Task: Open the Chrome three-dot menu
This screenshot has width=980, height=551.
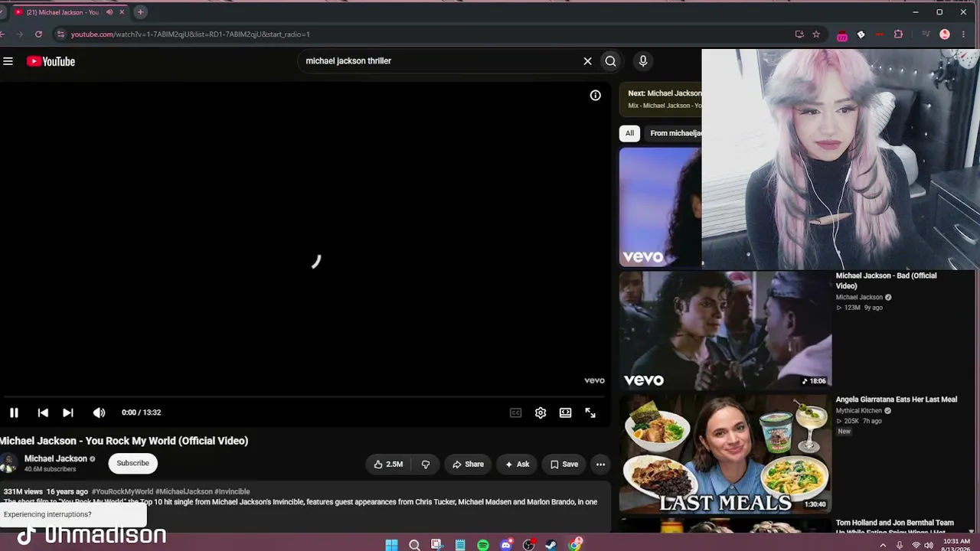Action: pyautogui.click(x=963, y=34)
